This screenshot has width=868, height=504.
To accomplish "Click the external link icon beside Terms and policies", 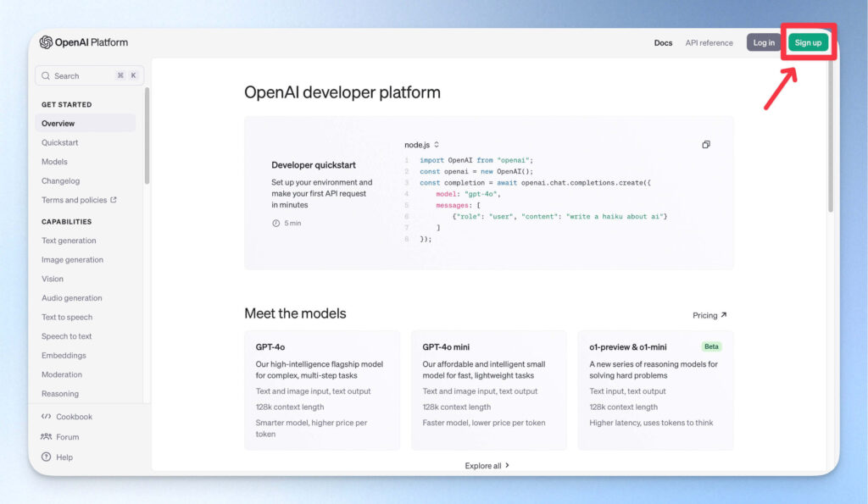I will [114, 200].
